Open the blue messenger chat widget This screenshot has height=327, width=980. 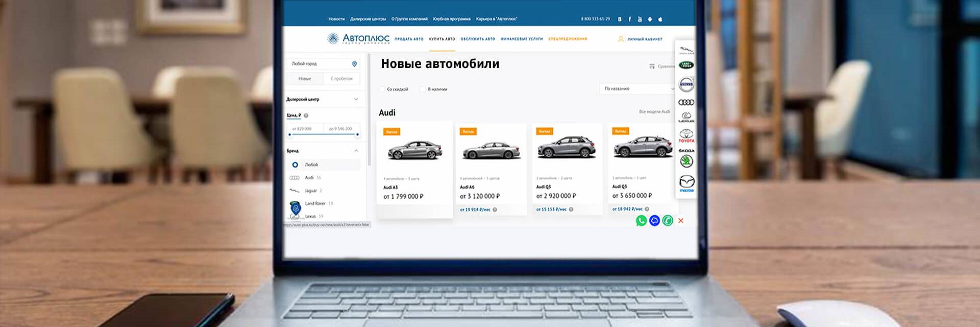tap(654, 221)
